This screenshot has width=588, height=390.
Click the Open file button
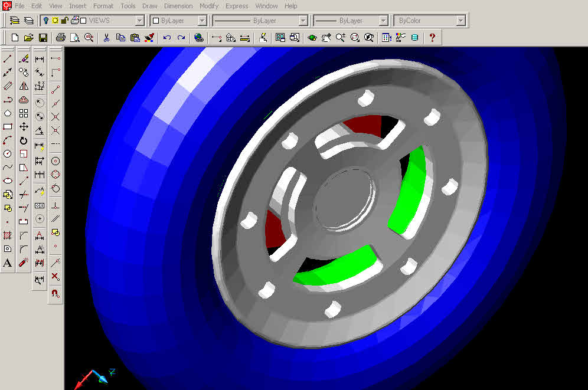point(29,37)
